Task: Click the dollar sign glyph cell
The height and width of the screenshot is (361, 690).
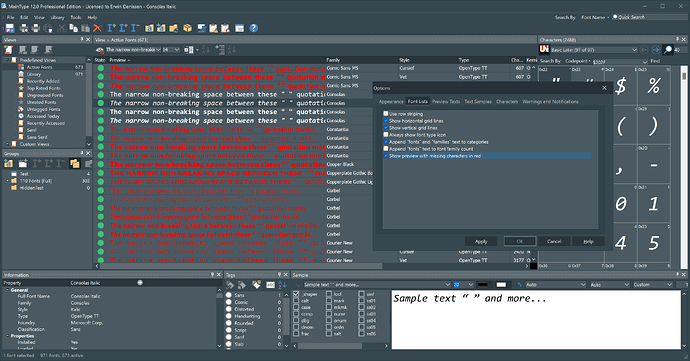Action: pos(620,86)
